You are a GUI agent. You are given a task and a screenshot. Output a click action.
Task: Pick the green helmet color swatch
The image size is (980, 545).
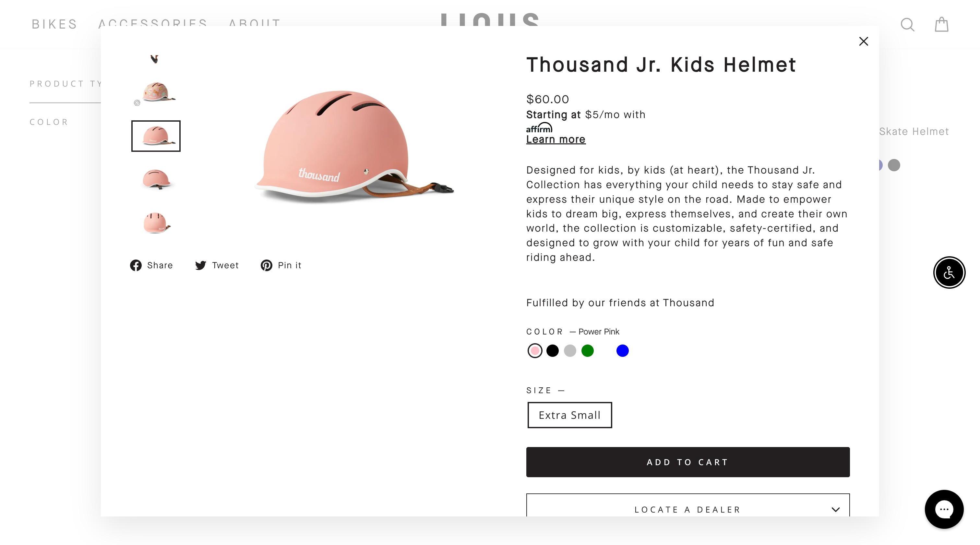coord(587,351)
